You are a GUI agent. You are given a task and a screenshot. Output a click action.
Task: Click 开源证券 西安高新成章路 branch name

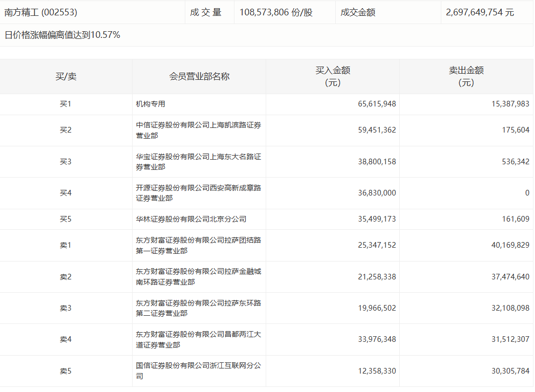[x=198, y=193]
